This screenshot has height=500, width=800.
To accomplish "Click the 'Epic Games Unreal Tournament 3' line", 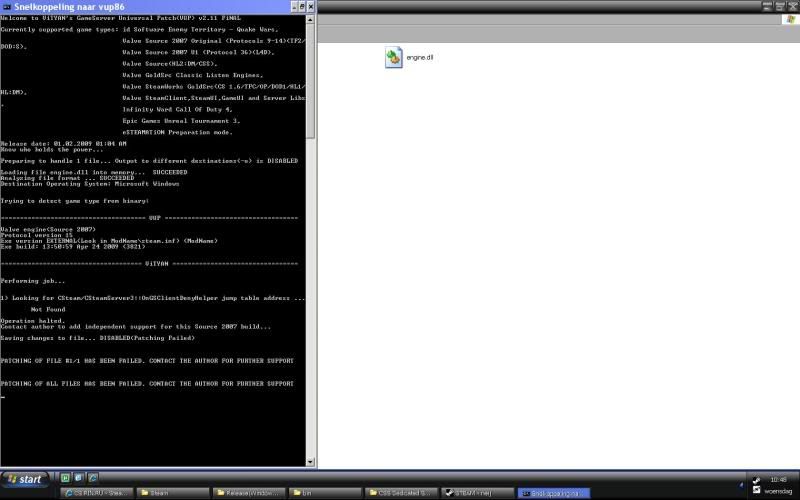I will coord(181,121).
